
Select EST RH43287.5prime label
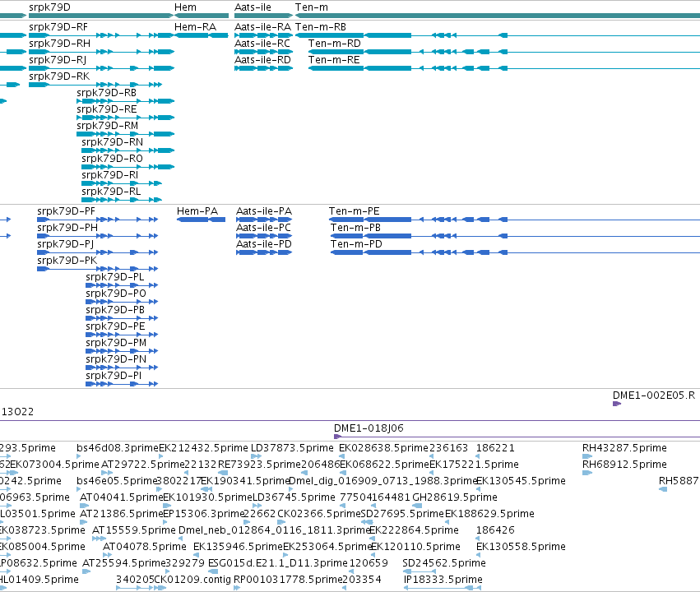coord(624,448)
